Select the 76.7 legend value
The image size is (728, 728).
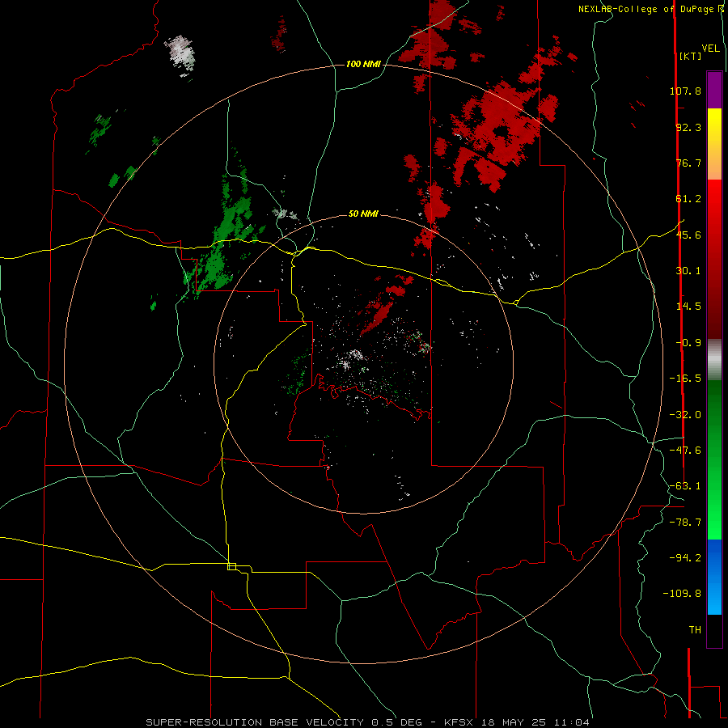688,163
